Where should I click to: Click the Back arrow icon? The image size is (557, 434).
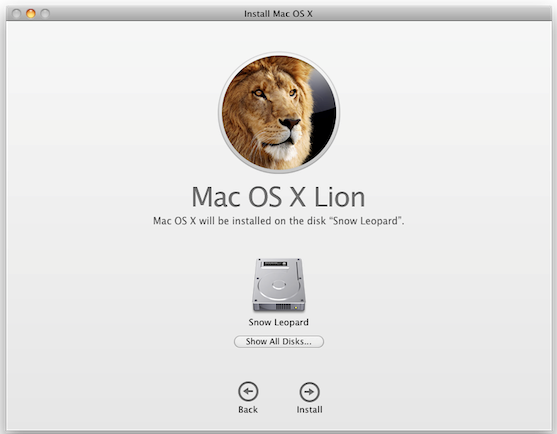(x=248, y=392)
